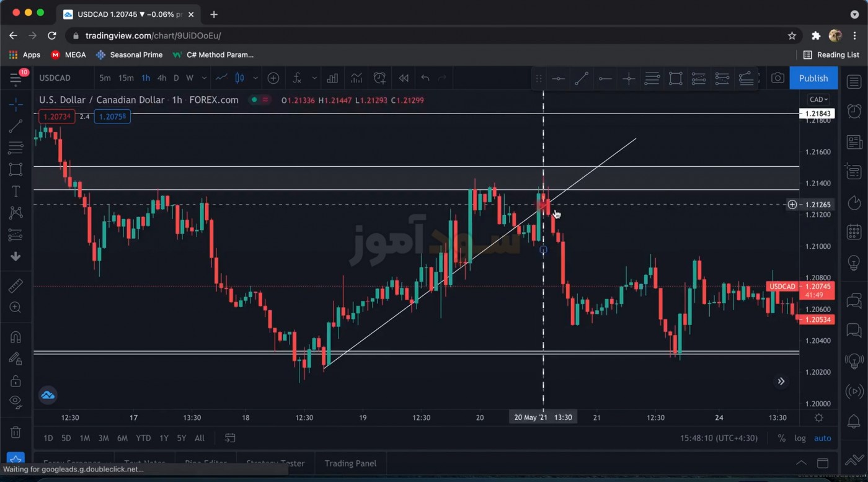Expand the timeframe intervals dropdown

point(204,78)
